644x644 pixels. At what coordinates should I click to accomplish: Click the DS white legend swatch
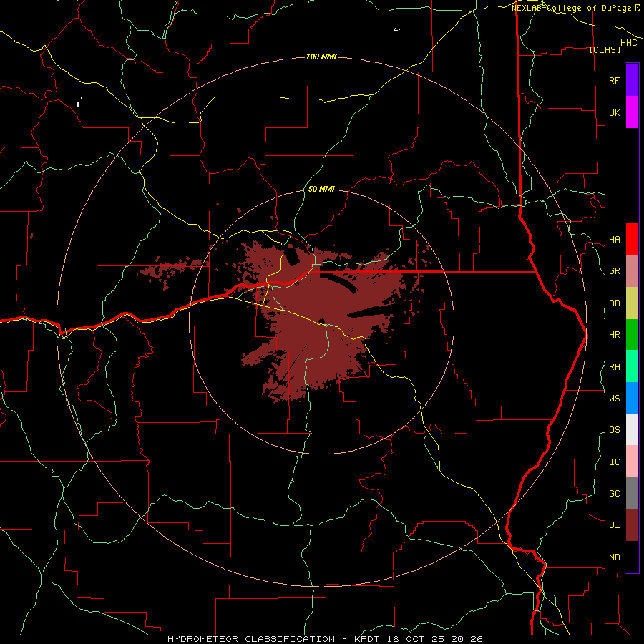point(632,429)
